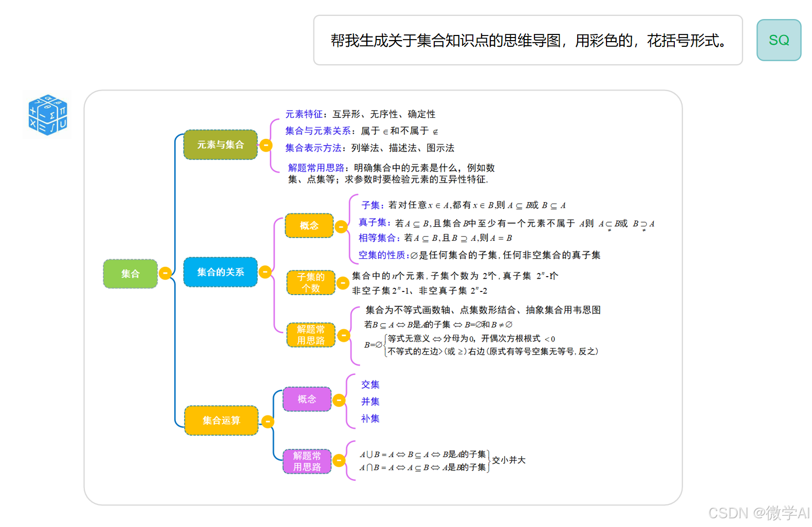Collapse the orange 解题常用思路 node toggle
Screen dimensions: 812x527
[343, 336]
